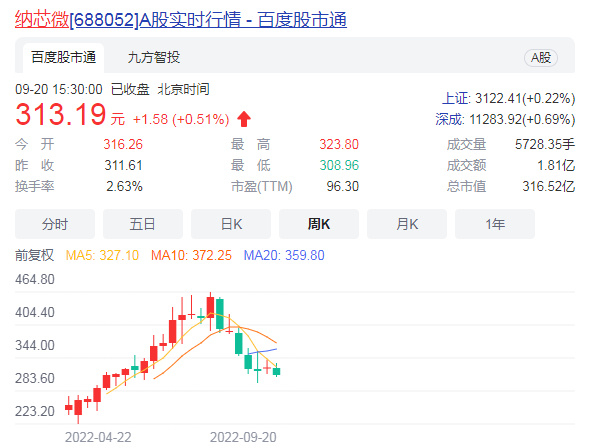Click the 昨收 value 311.61
Screen dimensions: 605x448
[123, 166]
